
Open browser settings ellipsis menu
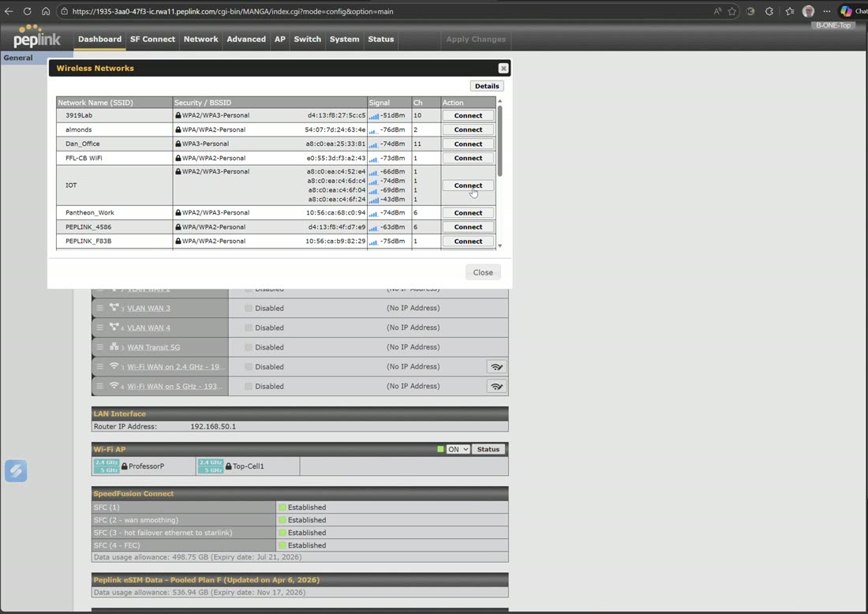pyautogui.click(x=826, y=11)
